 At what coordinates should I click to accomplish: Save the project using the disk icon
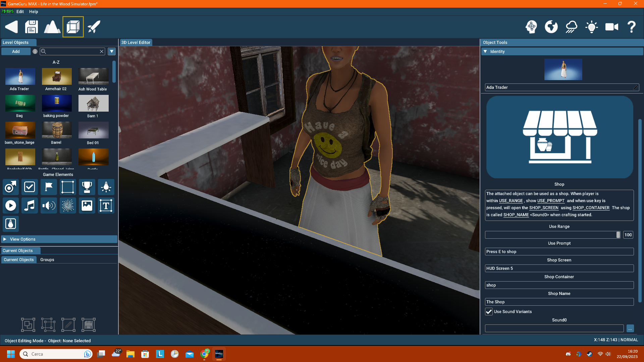(x=31, y=27)
